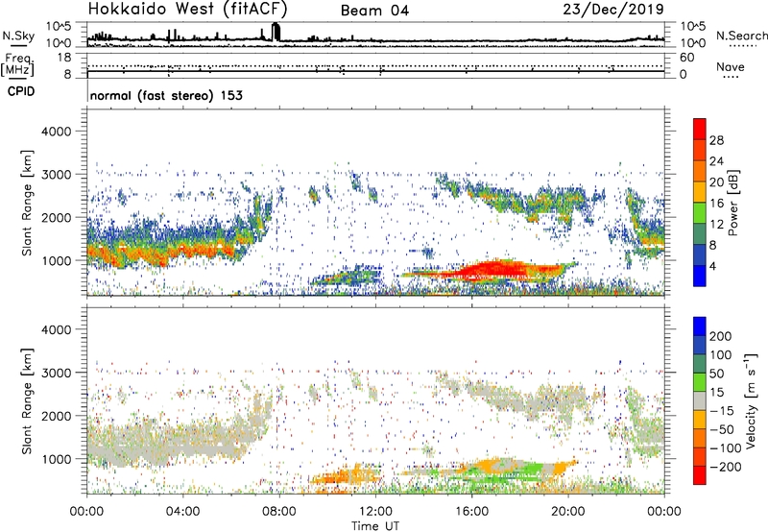
Task: Click the noise spike near 08:00 in N.Sky plot
Action: click(x=276, y=32)
